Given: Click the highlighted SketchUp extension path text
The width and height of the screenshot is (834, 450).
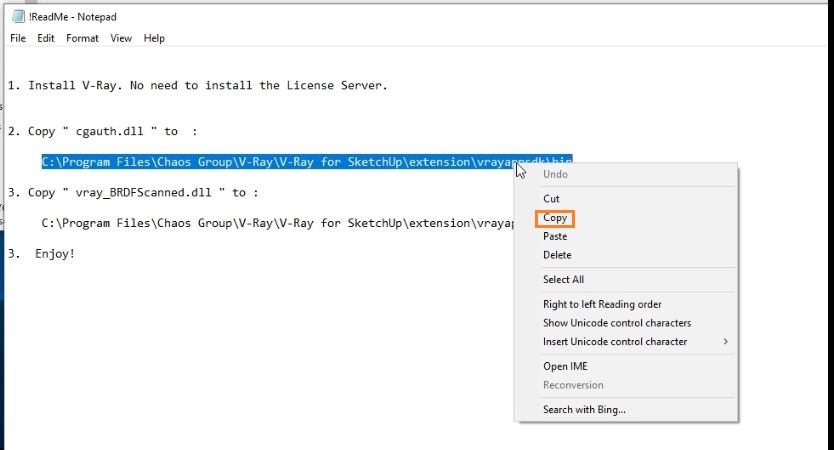Looking at the screenshot, I should (x=306, y=162).
